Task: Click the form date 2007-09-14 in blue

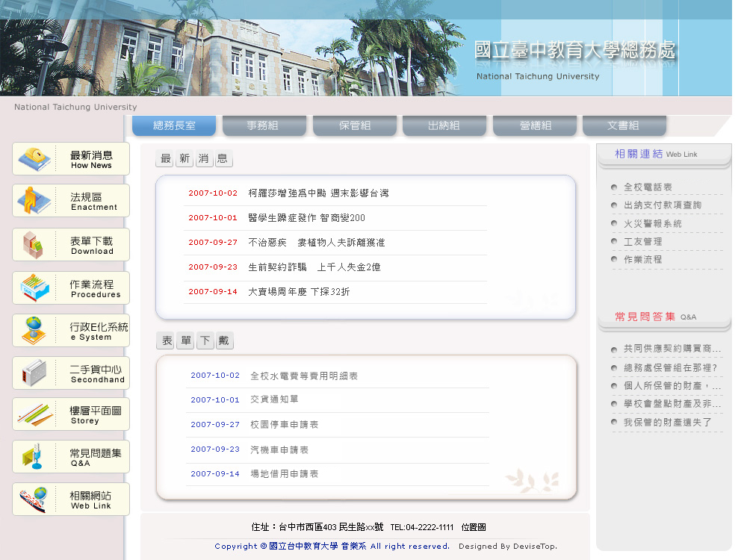Action: [x=215, y=474]
